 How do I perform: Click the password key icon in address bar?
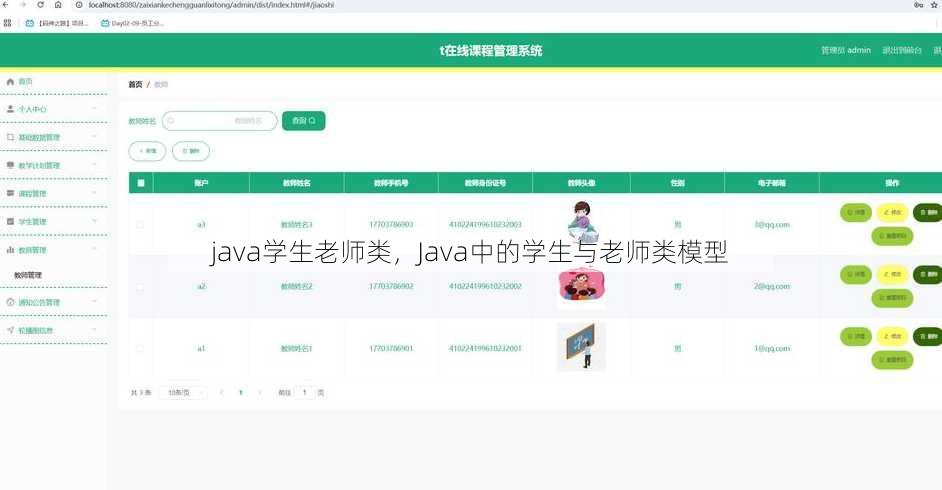[x=918, y=5]
